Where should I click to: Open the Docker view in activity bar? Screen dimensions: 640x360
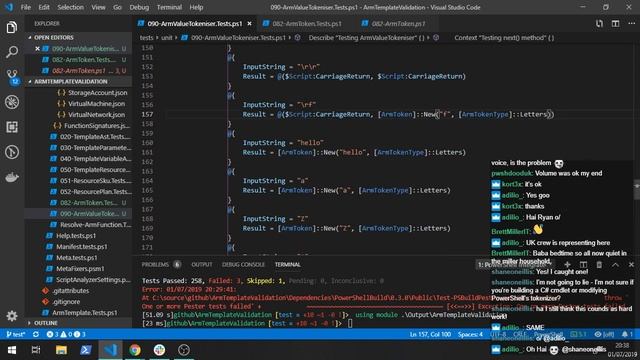tap(12, 177)
